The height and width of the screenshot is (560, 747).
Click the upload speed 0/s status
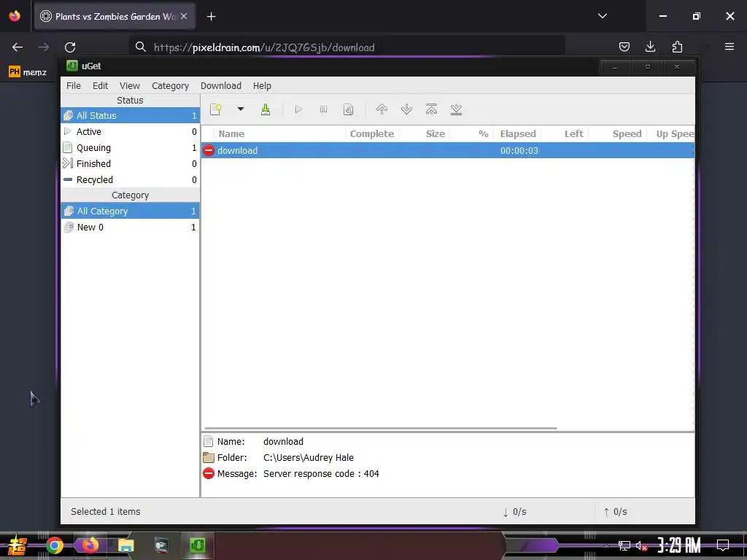pyautogui.click(x=615, y=512)
